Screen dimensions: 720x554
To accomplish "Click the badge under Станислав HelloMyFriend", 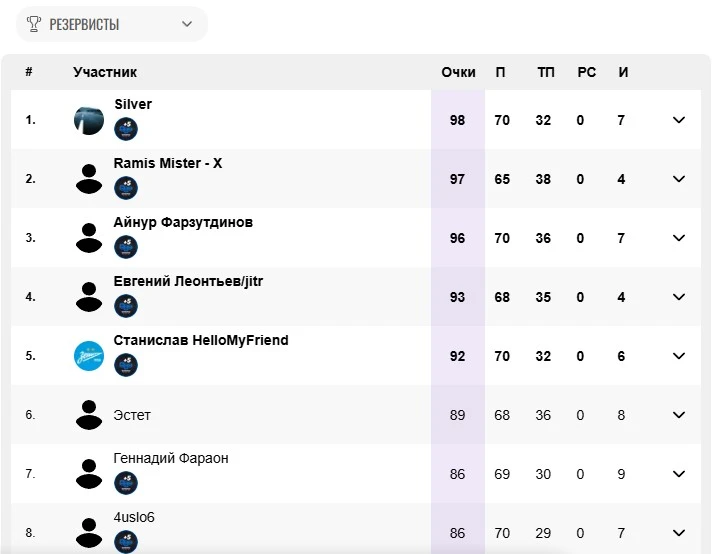I will [126, 365].
